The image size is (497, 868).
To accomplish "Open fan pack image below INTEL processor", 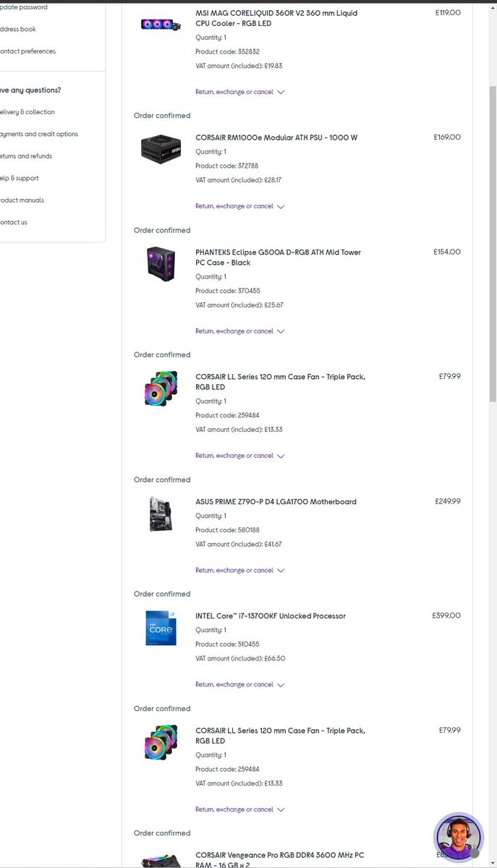I will pyautogui.click(x=161, y=743).
